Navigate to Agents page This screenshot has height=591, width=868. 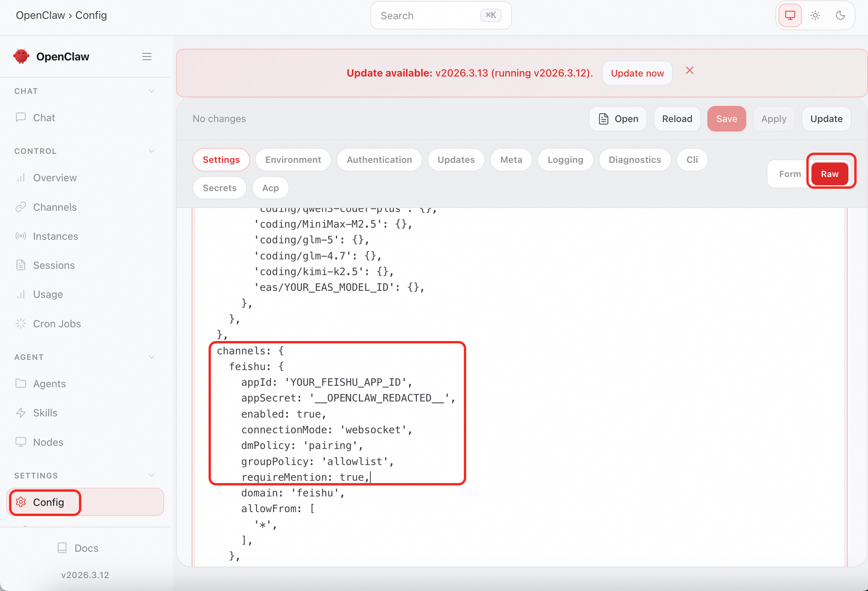point(85,384)
